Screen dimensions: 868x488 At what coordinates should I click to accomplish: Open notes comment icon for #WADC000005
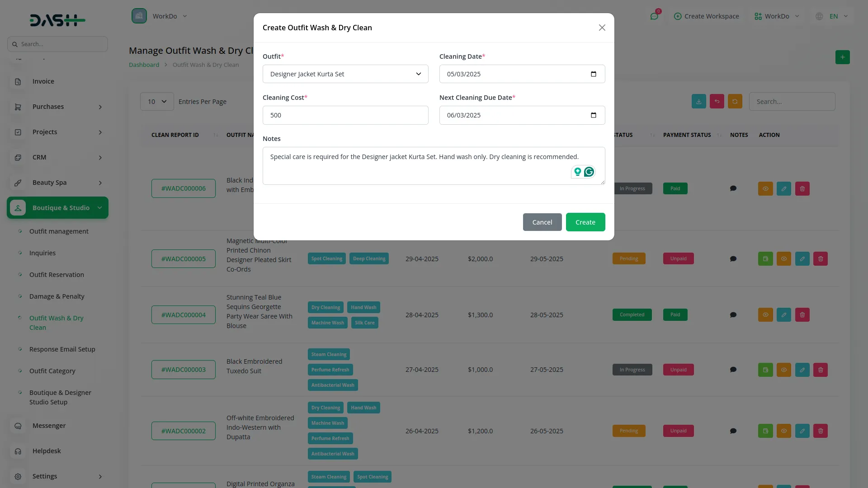tap(733, 259)
